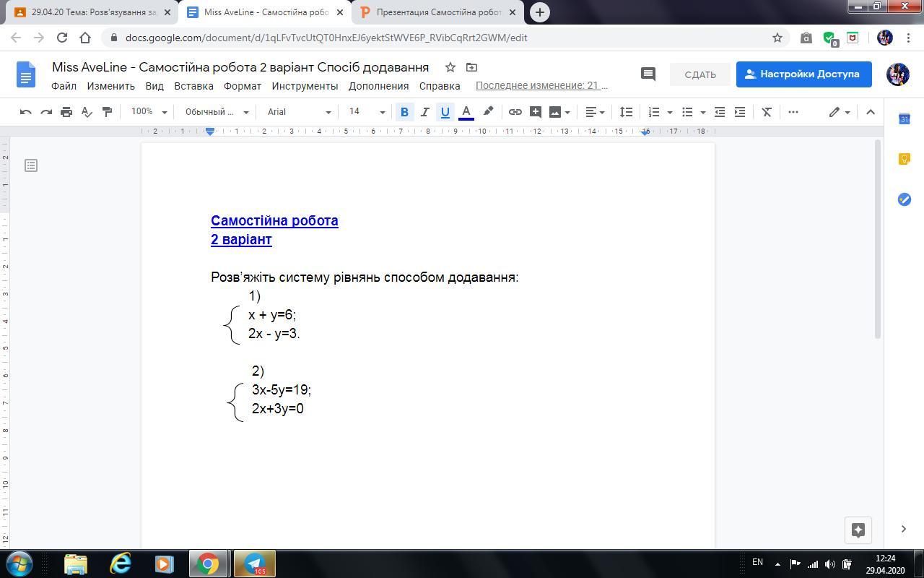Show the document outline icon
Image resolution: width=924 pixels, height=578 pixels.
click(x=31, y=165)
